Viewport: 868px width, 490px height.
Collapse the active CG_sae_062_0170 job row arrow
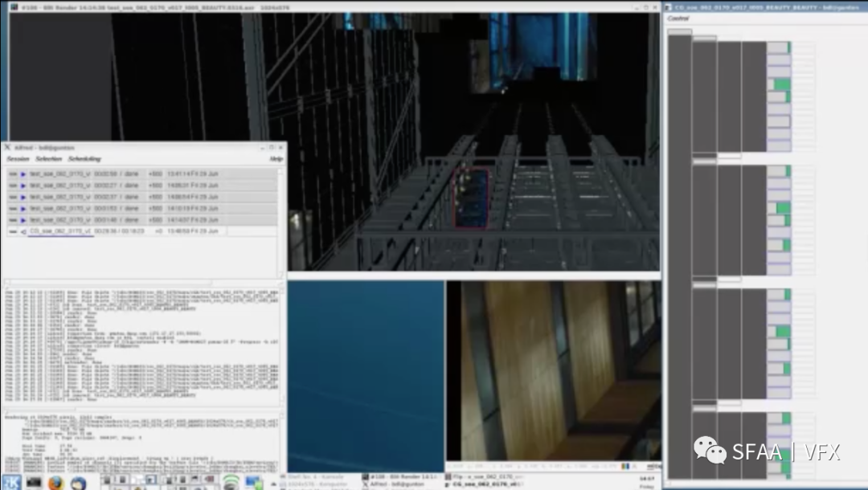(x=23, y=231)
